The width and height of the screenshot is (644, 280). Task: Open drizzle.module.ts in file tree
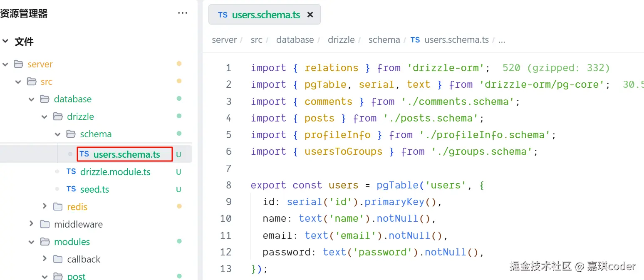[x=115, y=172]
